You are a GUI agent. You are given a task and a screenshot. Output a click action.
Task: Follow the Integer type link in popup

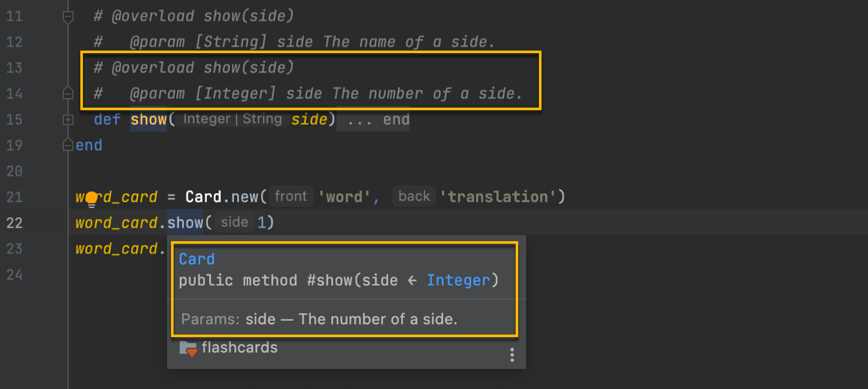tap(458, 281)
